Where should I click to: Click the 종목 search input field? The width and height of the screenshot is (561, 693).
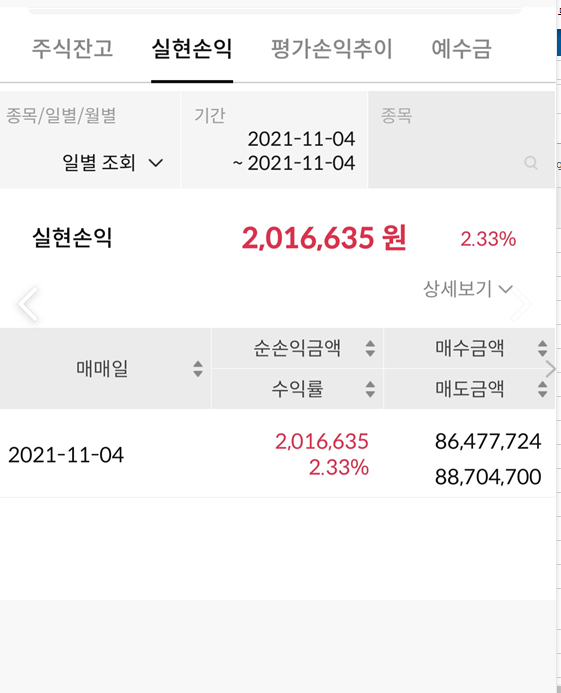point(461,140)
